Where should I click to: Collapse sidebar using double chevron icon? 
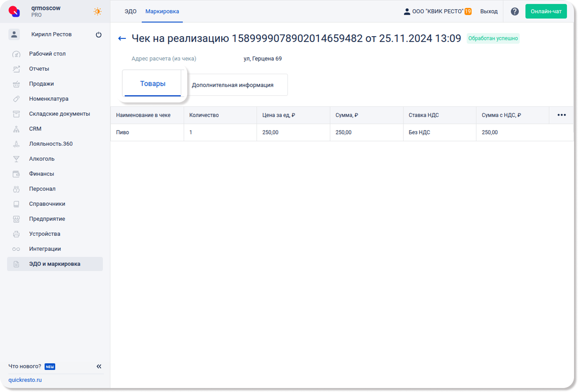pos(99,366)
